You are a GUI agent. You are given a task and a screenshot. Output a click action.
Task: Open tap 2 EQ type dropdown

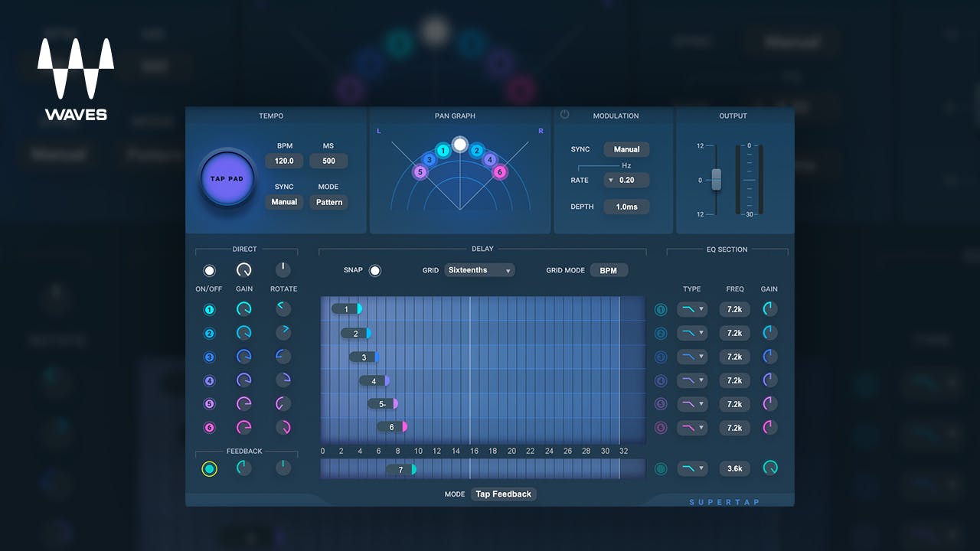click(692, 334)
